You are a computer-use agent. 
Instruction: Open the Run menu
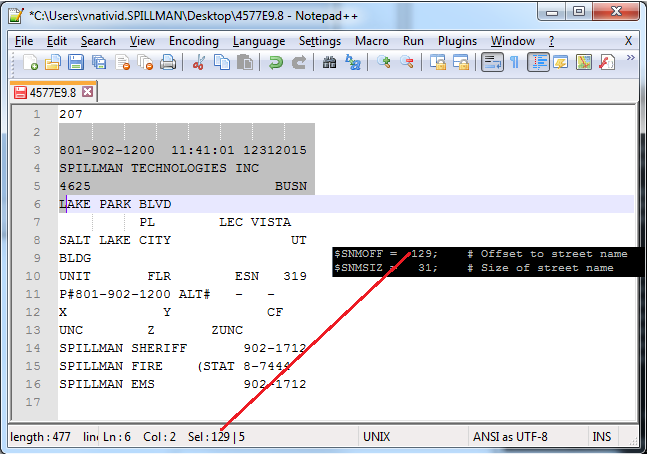click(413, 41)
